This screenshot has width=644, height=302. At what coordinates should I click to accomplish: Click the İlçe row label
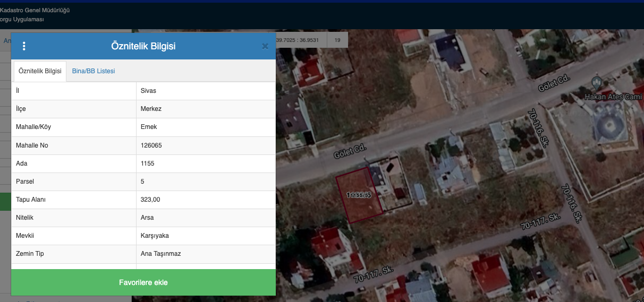click(21, 109)
